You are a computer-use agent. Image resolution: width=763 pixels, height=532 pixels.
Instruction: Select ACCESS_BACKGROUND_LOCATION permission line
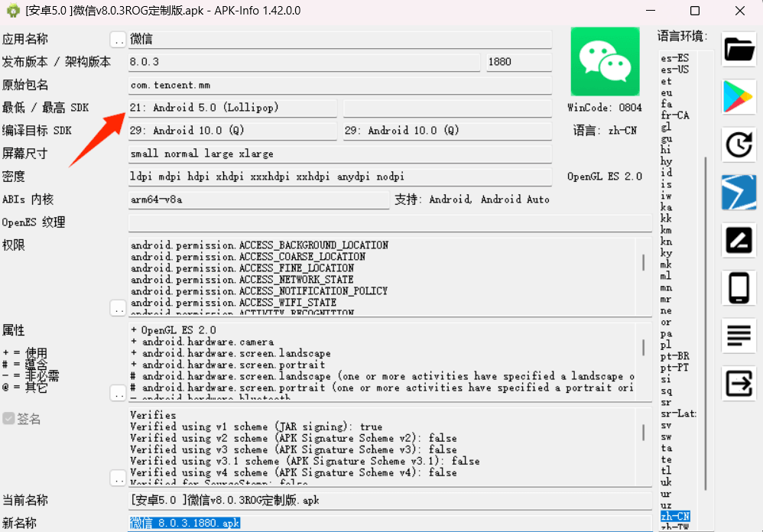pos(259,245)
